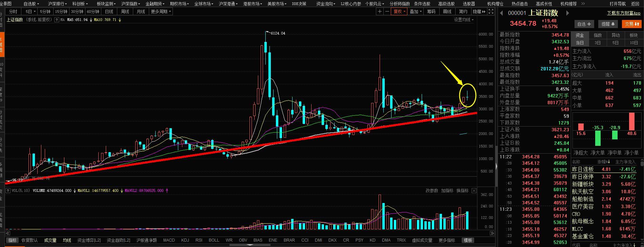This screenshot has height=247, width=644.
Task: Zoom in chart with plus icon
Action: 380,12
